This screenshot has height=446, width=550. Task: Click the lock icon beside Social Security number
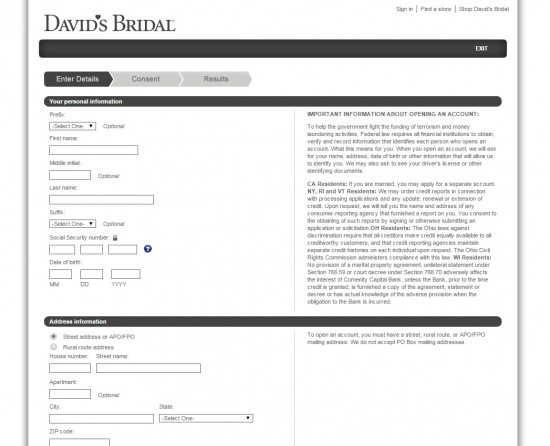115,238
